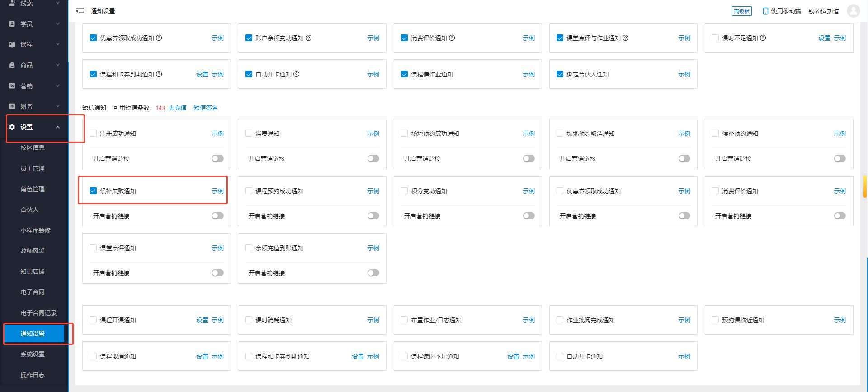This screenshot has height=392, width=868.
Task: Open 电子合同记录 in sidebar
Action: 38,313
